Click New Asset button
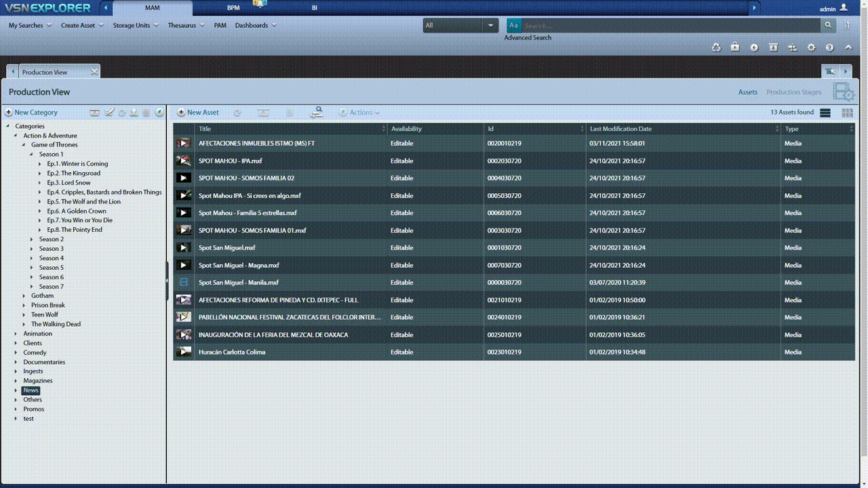This screenshot has width=868, height=488. coord(198,113)
